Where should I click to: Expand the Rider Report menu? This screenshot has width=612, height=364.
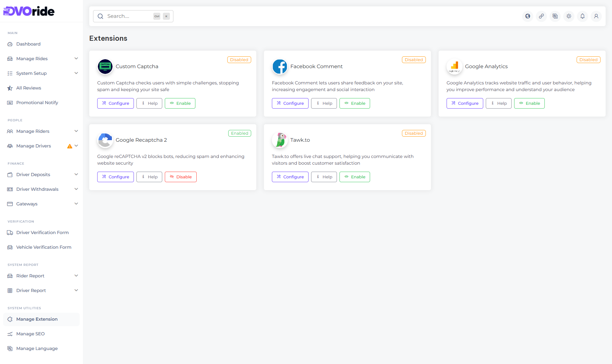click(76, 276)
